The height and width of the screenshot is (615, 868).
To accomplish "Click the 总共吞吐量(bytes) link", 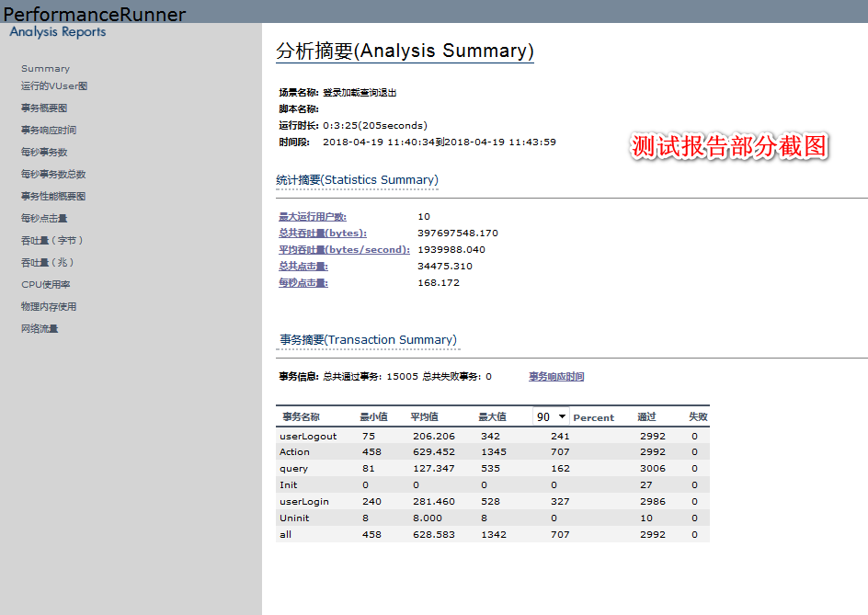I will [323, 233].
